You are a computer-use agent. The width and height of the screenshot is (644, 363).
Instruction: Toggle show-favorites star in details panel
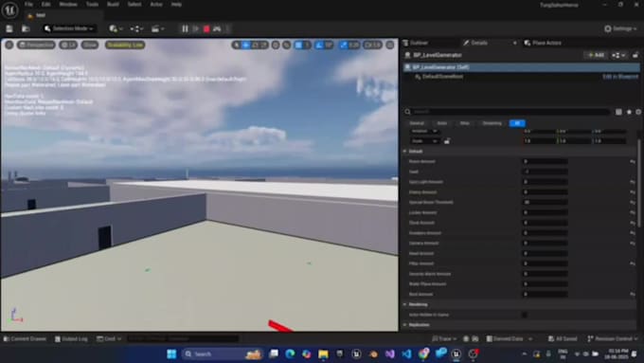coord(629,112)
